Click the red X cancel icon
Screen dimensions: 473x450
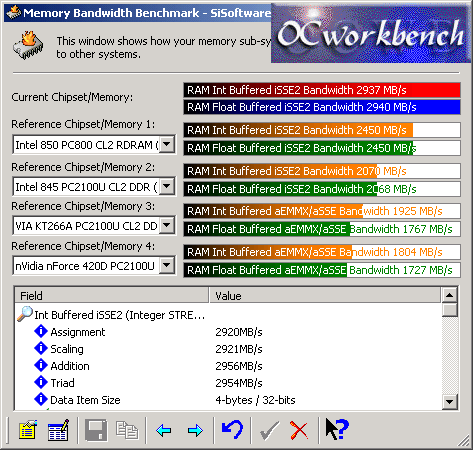(299, 431)
